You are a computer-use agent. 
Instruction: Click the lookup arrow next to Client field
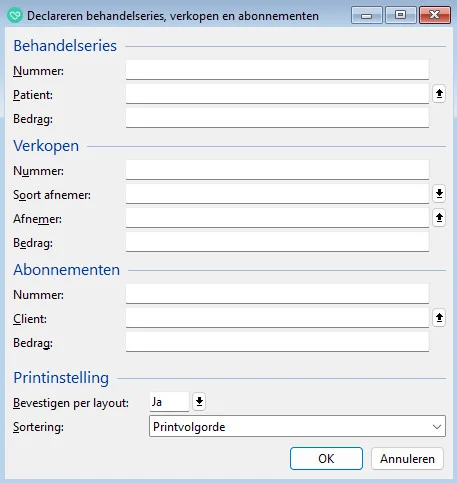coord(439,318)
